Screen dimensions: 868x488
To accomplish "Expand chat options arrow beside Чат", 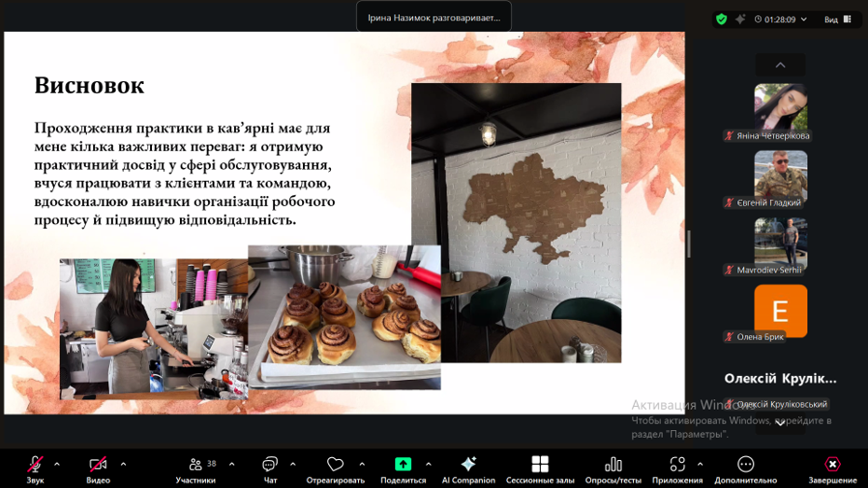I will 293,464.
